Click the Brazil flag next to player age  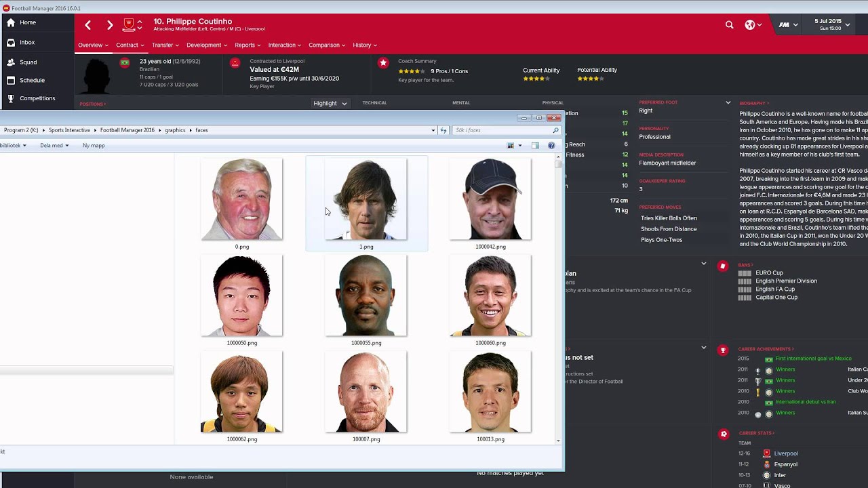(x=125, y=62)
